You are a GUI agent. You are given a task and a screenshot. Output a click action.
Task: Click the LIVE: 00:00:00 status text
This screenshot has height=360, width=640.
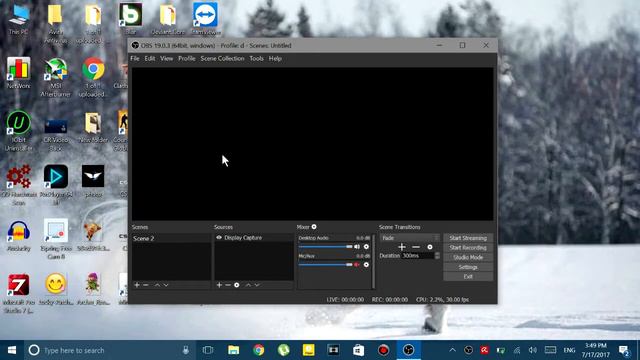pos(345,300)
